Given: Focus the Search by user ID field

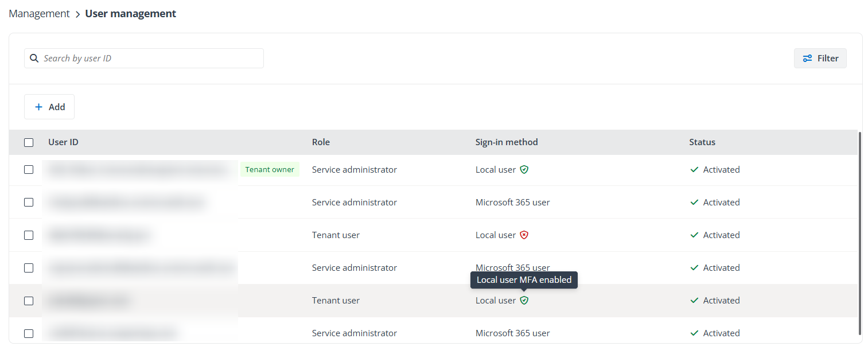Looking at the screenshot, I should [144, 59].
